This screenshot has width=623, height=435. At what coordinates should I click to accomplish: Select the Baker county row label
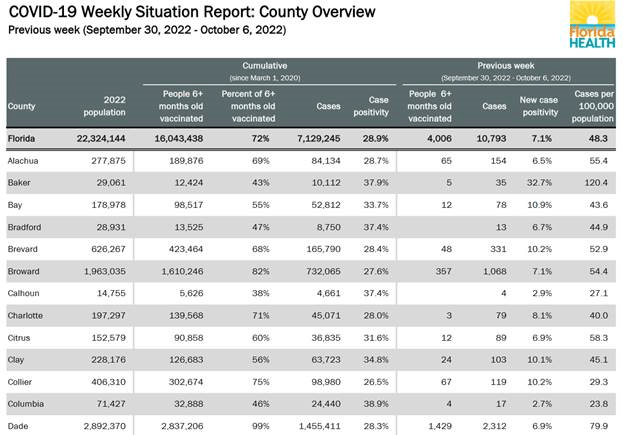(19, 183)
